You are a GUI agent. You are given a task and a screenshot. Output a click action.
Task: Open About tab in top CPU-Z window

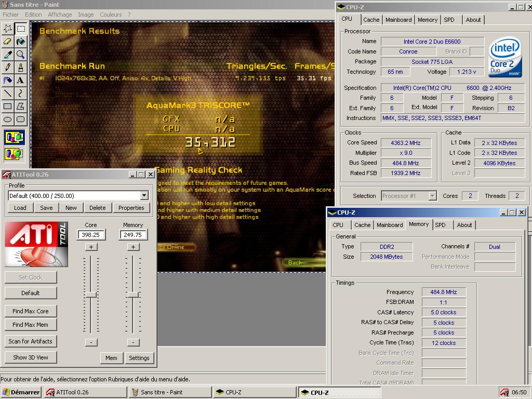pyautogui.click(x=473, y=20)
